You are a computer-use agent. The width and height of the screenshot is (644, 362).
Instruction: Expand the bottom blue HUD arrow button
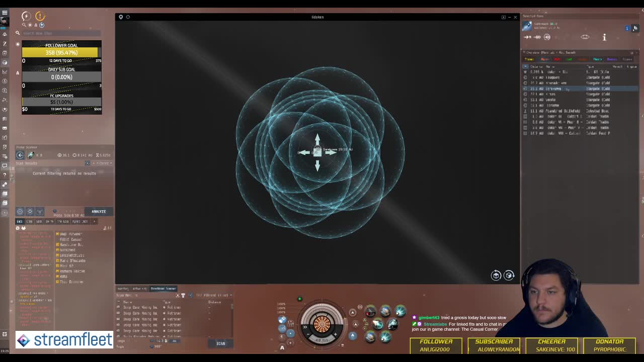353,336
